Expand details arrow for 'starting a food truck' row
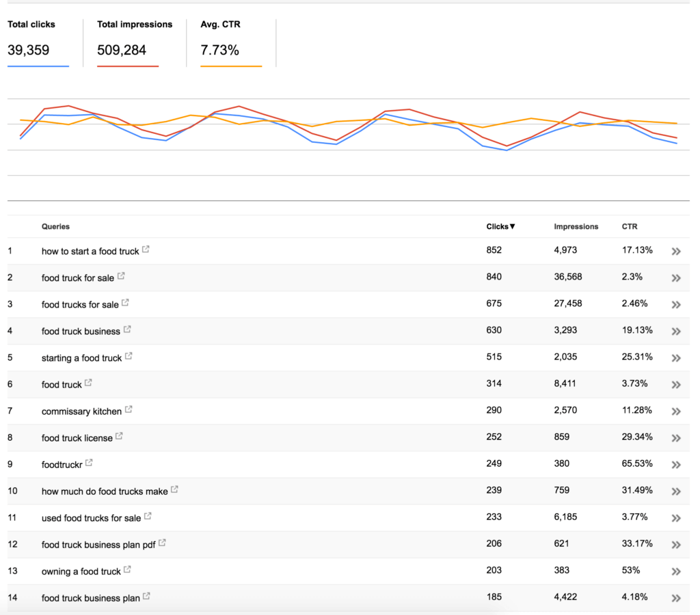Screen dimensions: 700x615 point(676,358)
